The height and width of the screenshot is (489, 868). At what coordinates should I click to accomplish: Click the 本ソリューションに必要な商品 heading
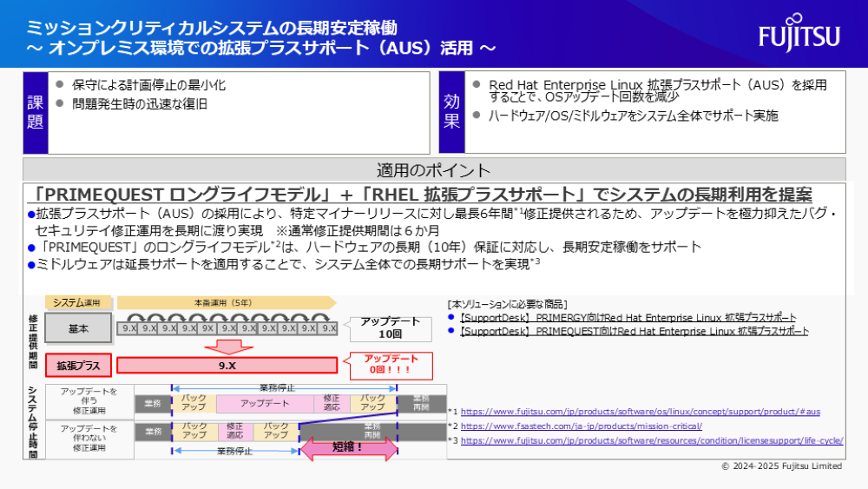tap(507, 305)
